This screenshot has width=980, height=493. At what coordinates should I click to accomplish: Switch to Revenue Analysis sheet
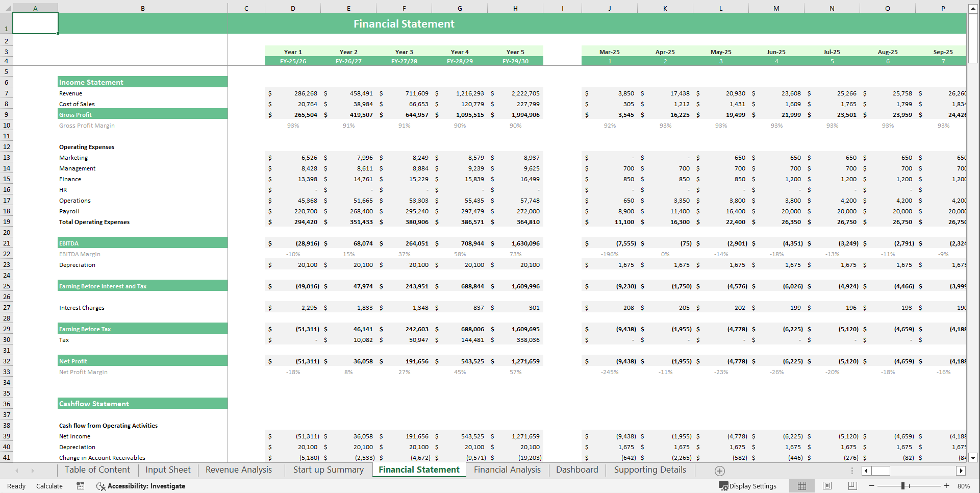(238, 470)
